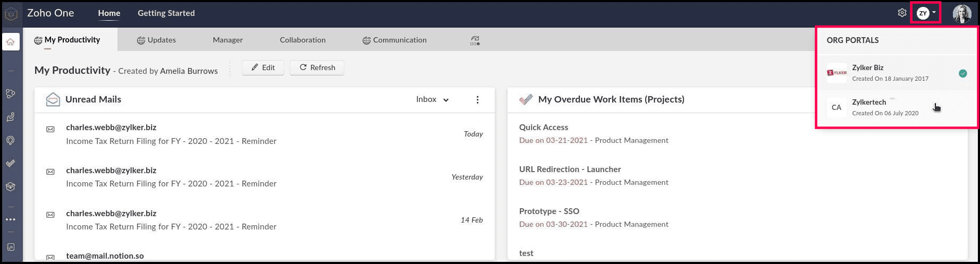The image size is (980, 264).
Task: Open today's mail from charles.webb@zylker.biz
Action: click(x=171, y=134)
